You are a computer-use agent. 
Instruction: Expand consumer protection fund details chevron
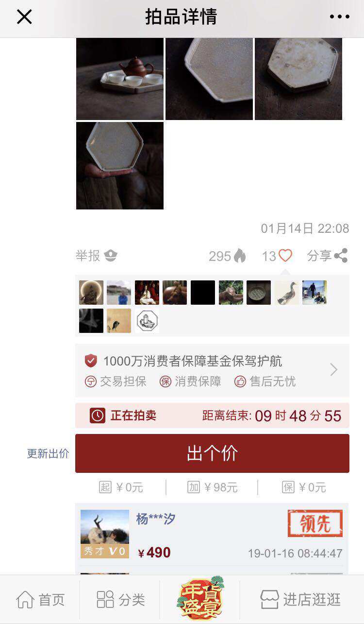334,370
